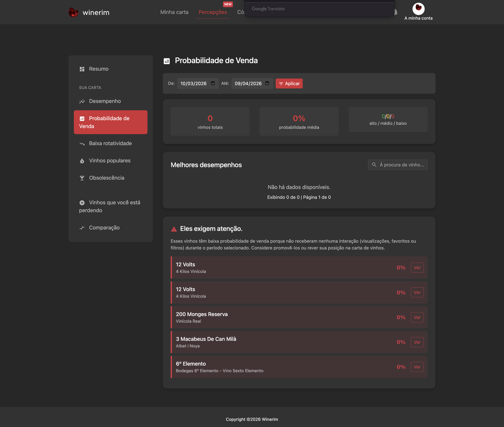Go to Resumo in the sidebar
504x427 pixels.
click(x=111, y=69)
